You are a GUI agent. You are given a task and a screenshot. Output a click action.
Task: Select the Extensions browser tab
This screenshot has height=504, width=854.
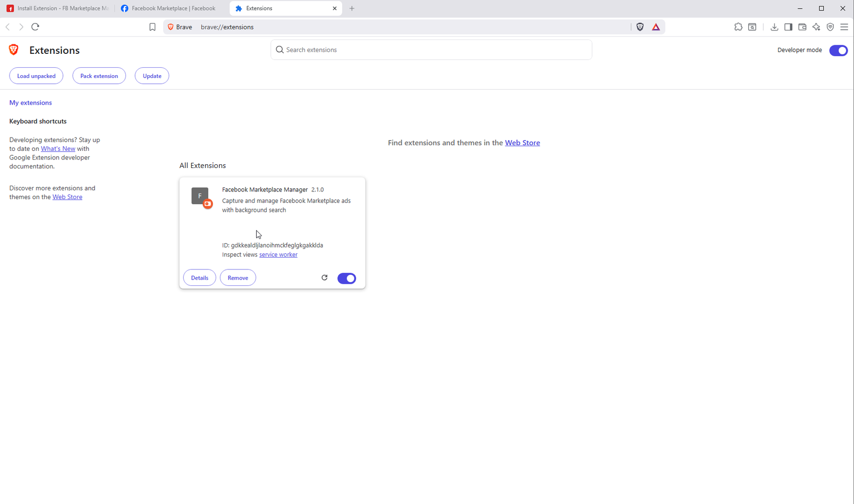(x=286, y=9)
